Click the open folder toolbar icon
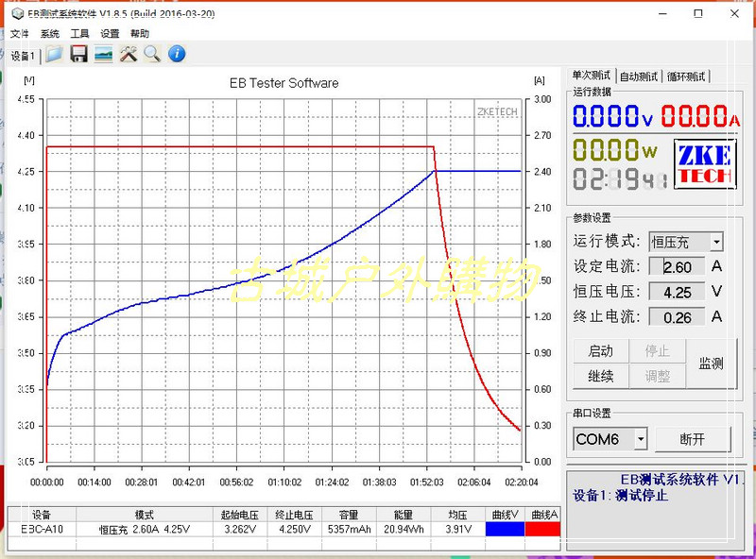This screenshot has height=559, width=756. [x=55, y=54]
